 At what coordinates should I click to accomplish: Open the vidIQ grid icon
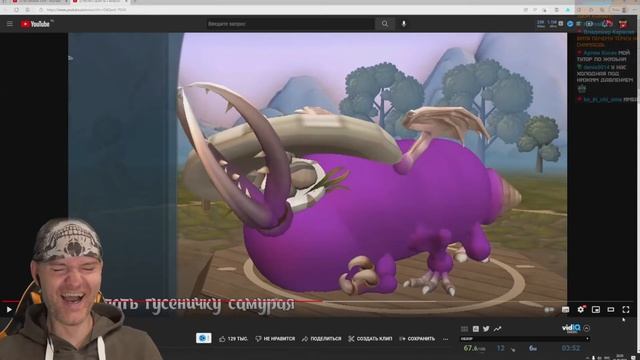tap(464, 329)
